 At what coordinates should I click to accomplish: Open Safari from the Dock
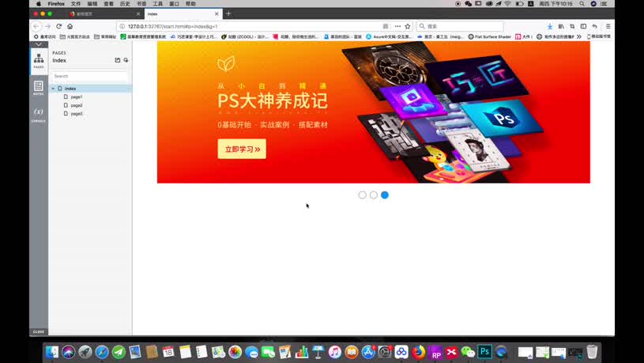coord(102,352)
